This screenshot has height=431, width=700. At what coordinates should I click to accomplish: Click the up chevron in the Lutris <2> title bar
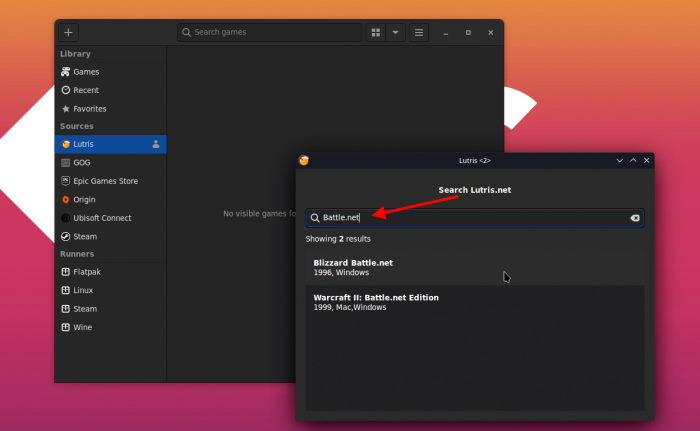pyautogui.click(x=633, y=160)
